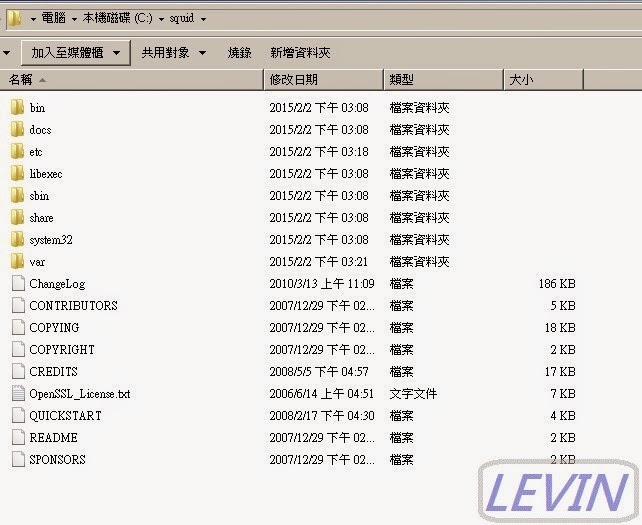Click the 2008/5/5 下午 04:57 date of CREDITS
This screenshot has width=642, height=525.
click(x=319, y=371)
